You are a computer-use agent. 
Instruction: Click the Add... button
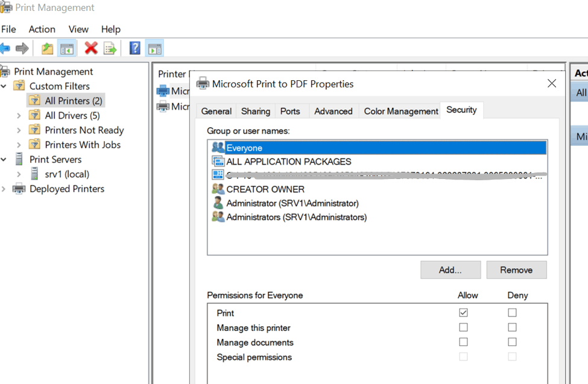point(450,270)
